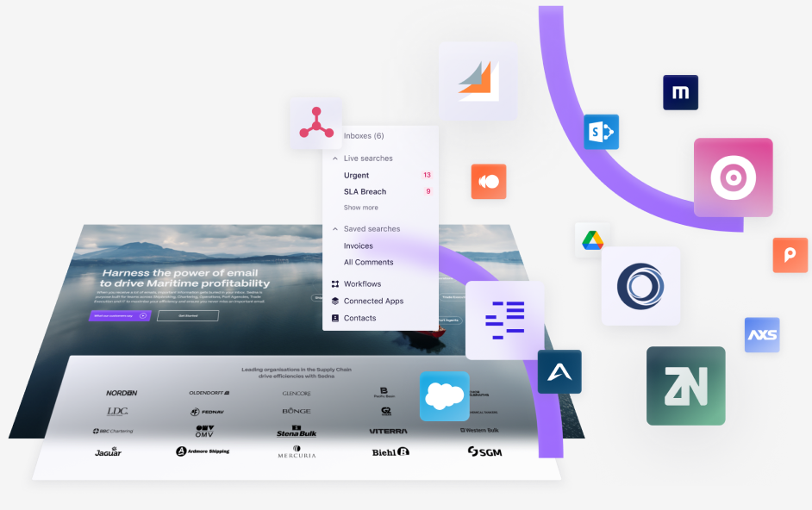Select the dark teal 'A' app icon

point(559,372)
